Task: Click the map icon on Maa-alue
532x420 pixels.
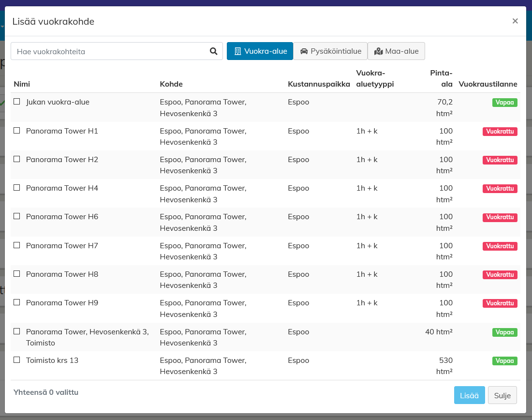Action: 379,51
